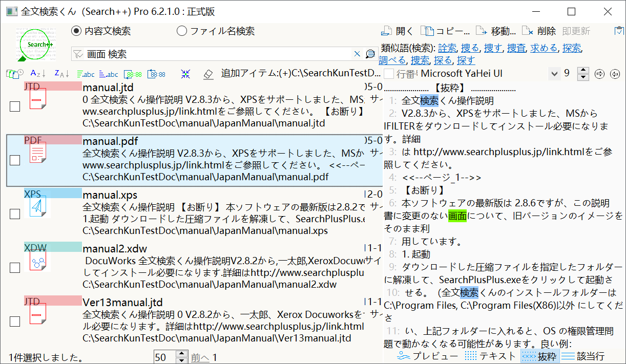
Task: Sort results Z to A descending
Action: point(62,74)
